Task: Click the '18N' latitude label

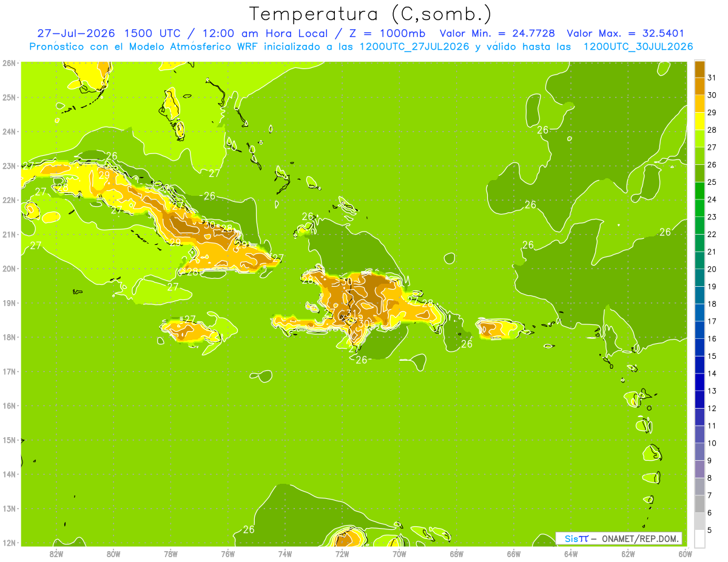Action: (x=9, y=337)
